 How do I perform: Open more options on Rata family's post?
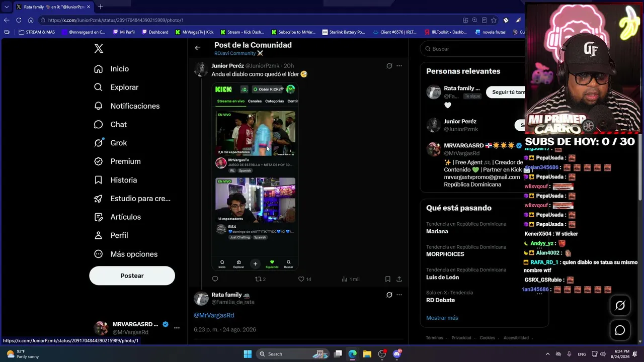click(399, 295)
